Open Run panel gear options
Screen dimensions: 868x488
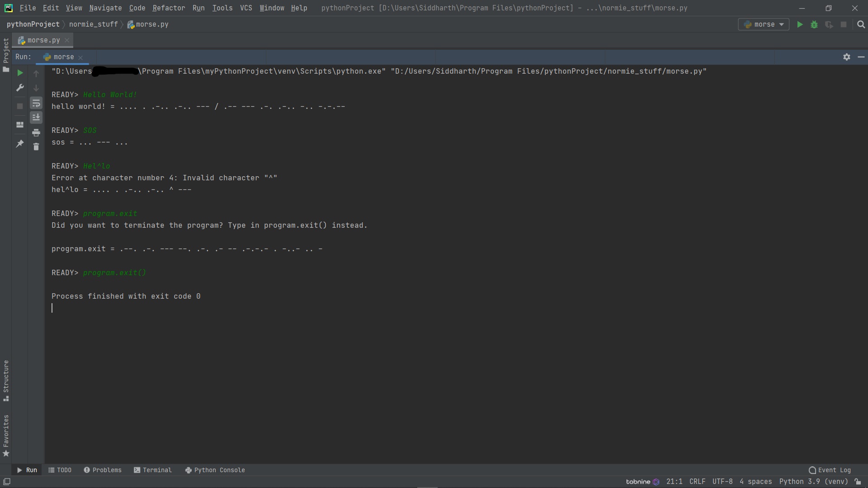pyautogui.click(x=847, y=57)
